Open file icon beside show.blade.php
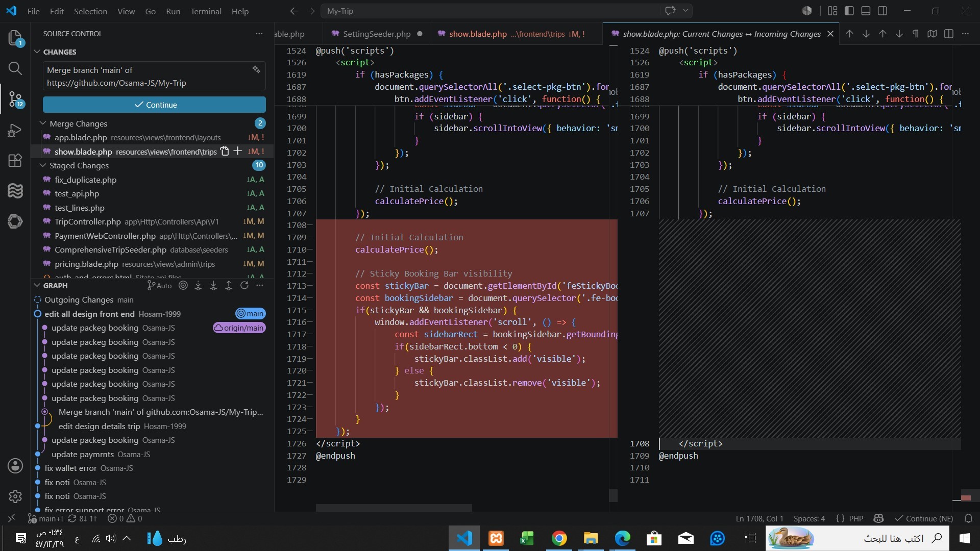 225,151
